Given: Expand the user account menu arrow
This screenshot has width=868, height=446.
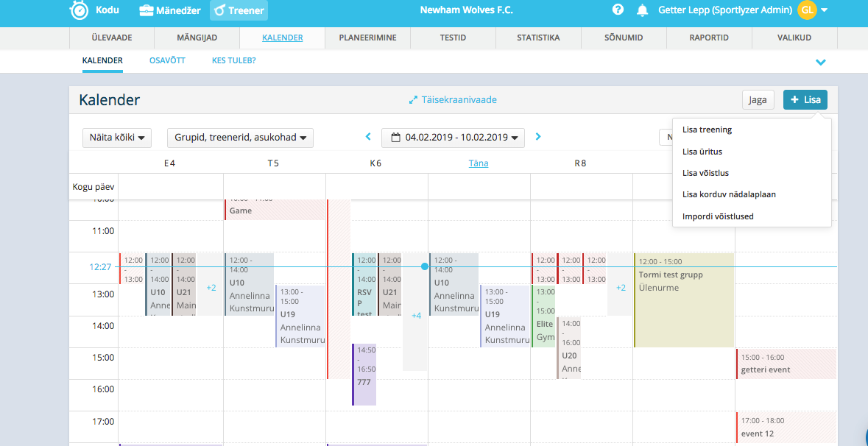Looking at the screenshot, I should coord(825,10).
